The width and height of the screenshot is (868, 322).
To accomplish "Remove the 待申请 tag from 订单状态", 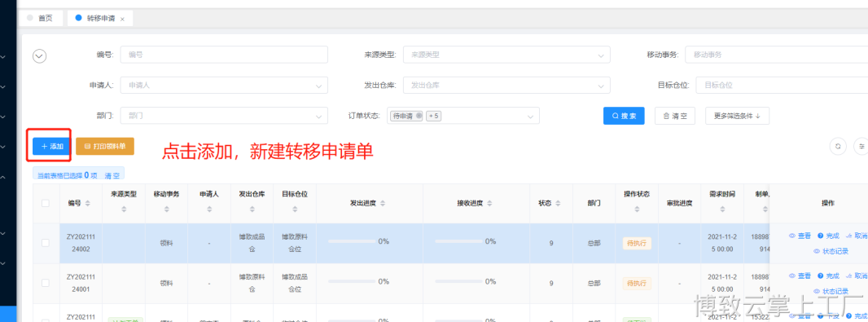I will pos(419,116).
